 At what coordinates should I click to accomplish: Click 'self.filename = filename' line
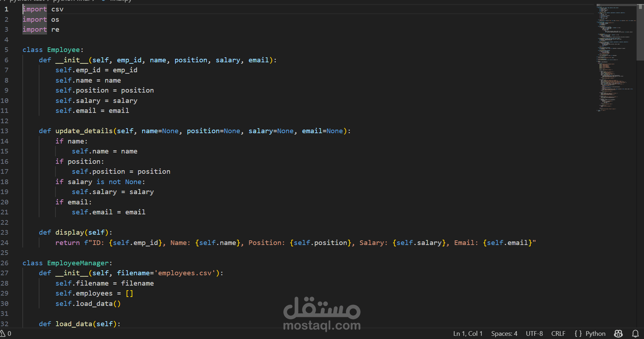coord(105,283)
